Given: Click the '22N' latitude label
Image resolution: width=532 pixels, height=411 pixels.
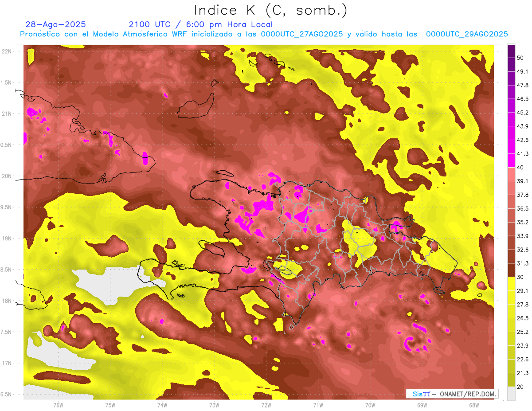Looking at the screenshot, I should coord(8,51).
